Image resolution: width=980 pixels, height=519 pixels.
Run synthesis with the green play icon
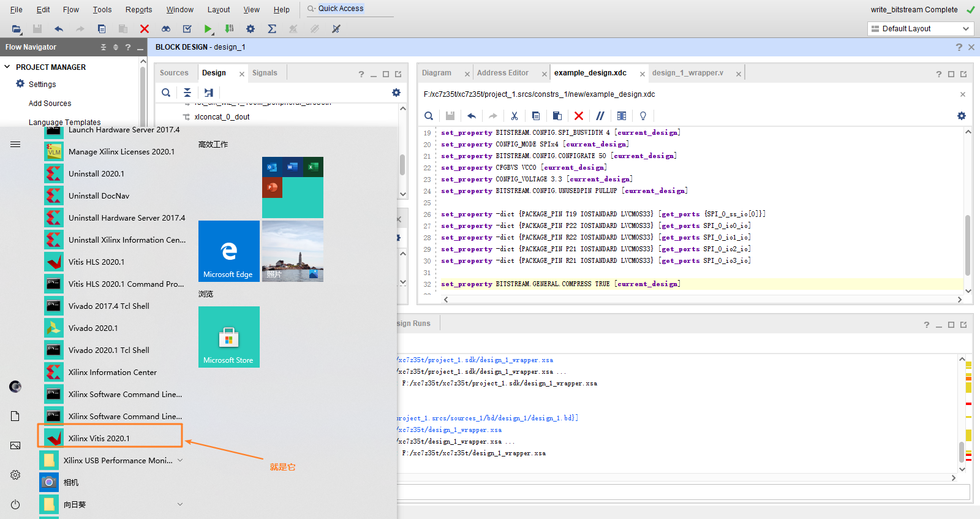[x=208, y=29]
